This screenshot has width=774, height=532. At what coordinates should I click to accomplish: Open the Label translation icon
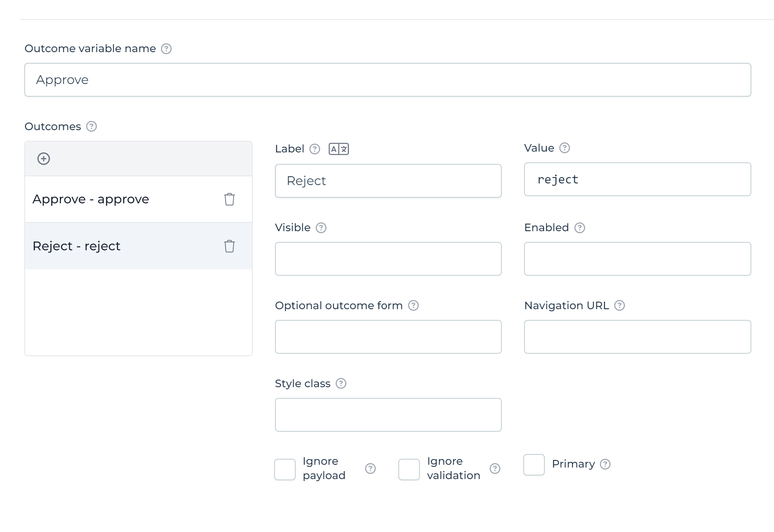pyautogui.click(x=339, y=149)
